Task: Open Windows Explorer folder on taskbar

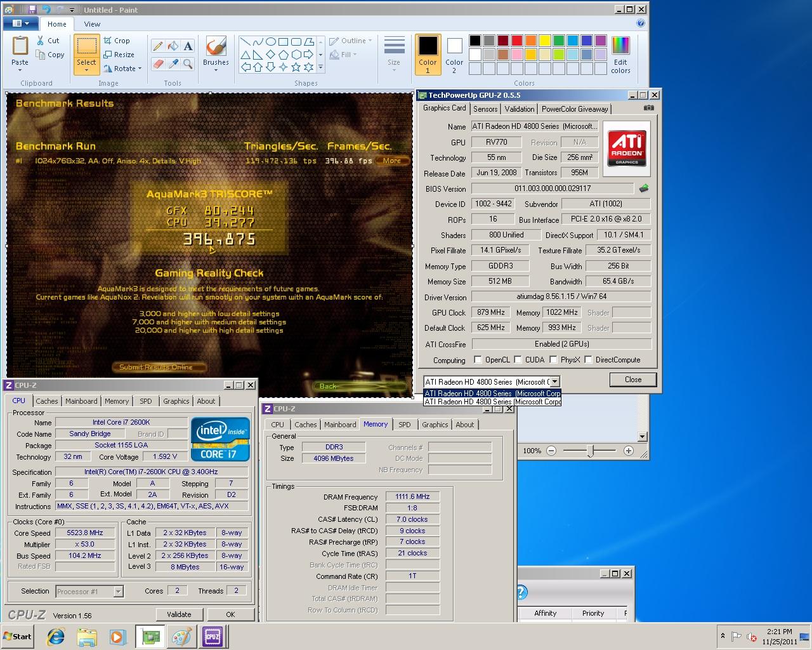Action: tap(87, 637)
